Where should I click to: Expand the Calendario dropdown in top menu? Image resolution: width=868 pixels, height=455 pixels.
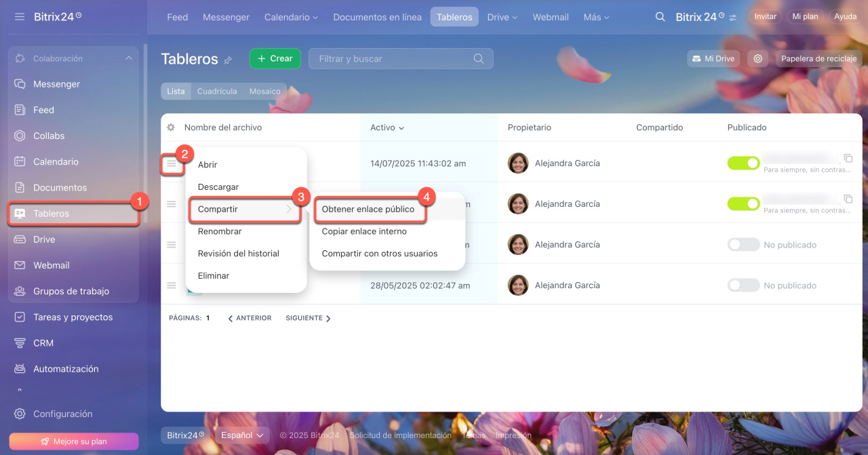(x=291, y=17)
